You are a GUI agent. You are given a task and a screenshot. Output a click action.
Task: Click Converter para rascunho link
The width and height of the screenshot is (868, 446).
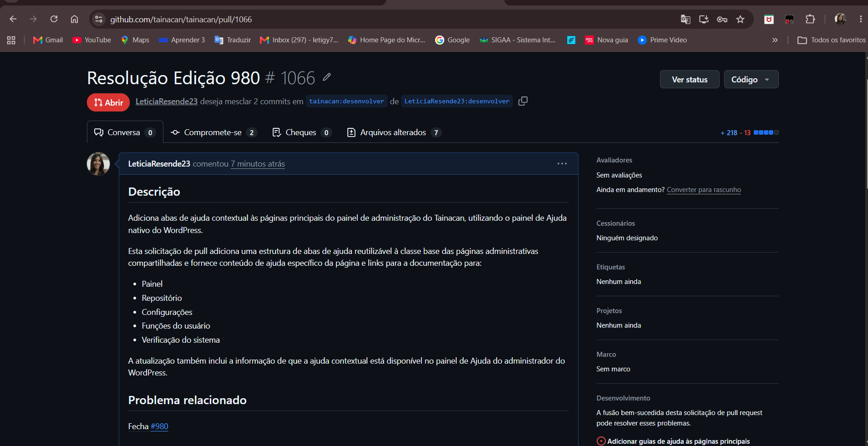click(704, 190)
